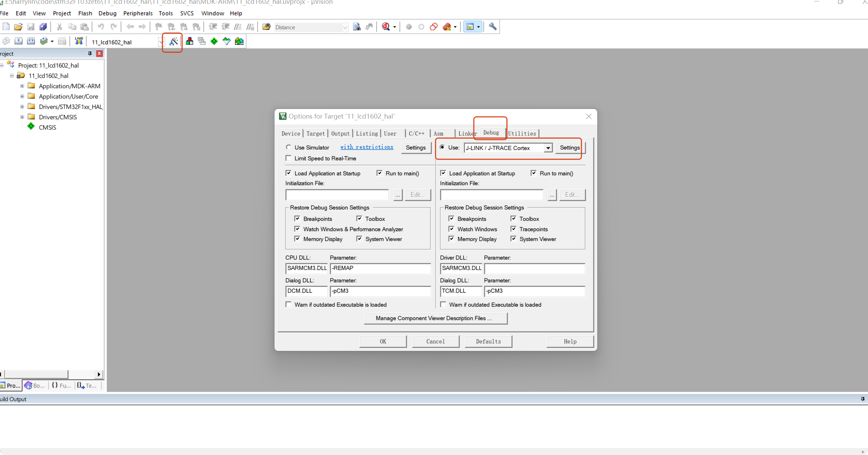Open the Flash menu
The image size is (868, 455).
[85, 13]
